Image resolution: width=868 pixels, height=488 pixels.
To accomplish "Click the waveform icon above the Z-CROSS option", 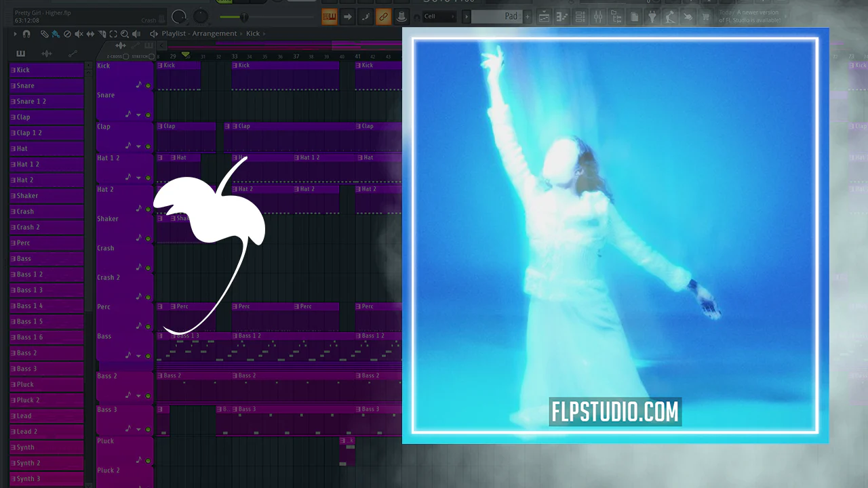I will [x=121, y=46].
